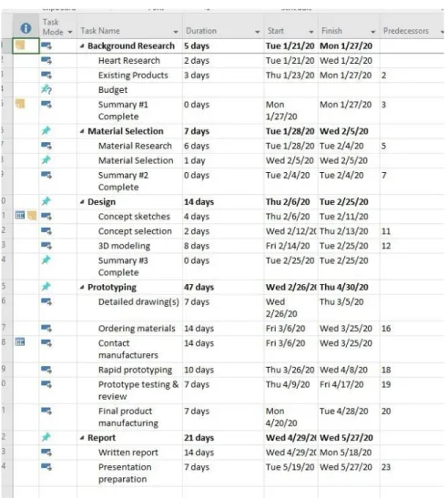448x498 pixels.
Task: Open the Task Name column filter dropdown
Action: (176, 32)
